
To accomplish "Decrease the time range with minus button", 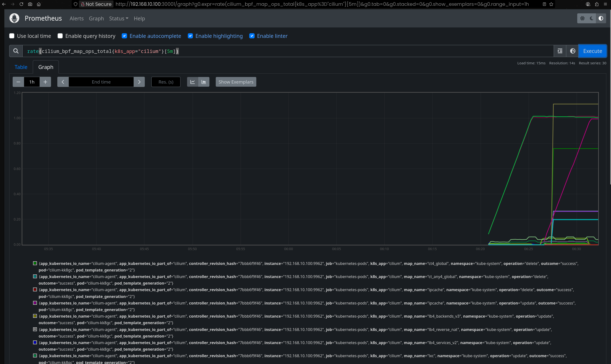I will 18,82.
